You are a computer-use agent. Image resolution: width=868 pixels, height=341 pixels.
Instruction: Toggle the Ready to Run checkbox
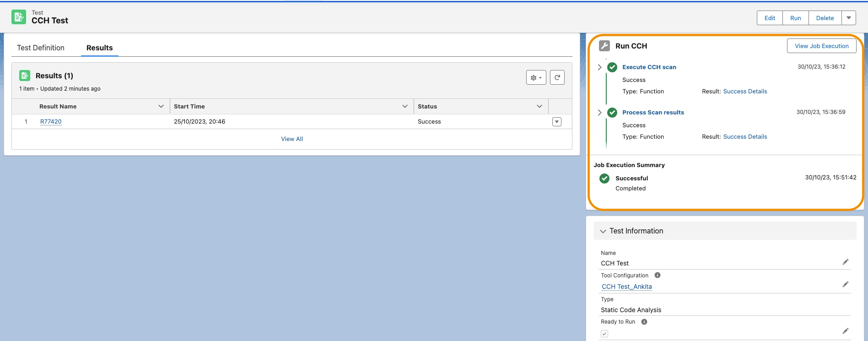click(604, 334)
